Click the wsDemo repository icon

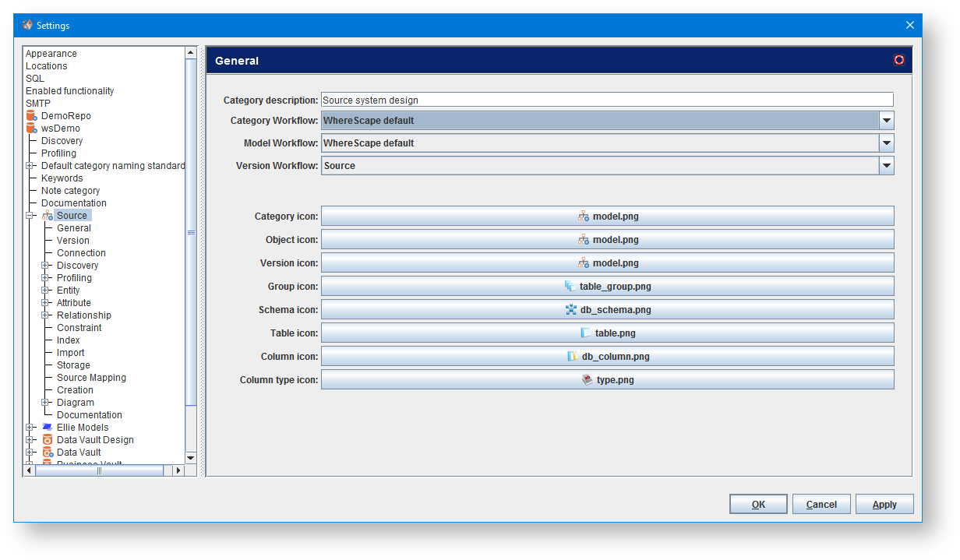[31, 129]
